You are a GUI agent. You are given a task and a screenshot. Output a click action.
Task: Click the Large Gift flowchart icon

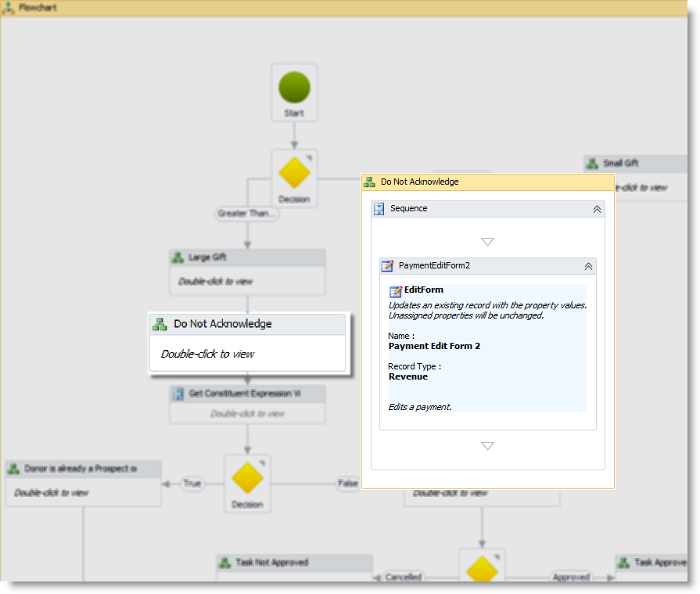pos(178,257)
